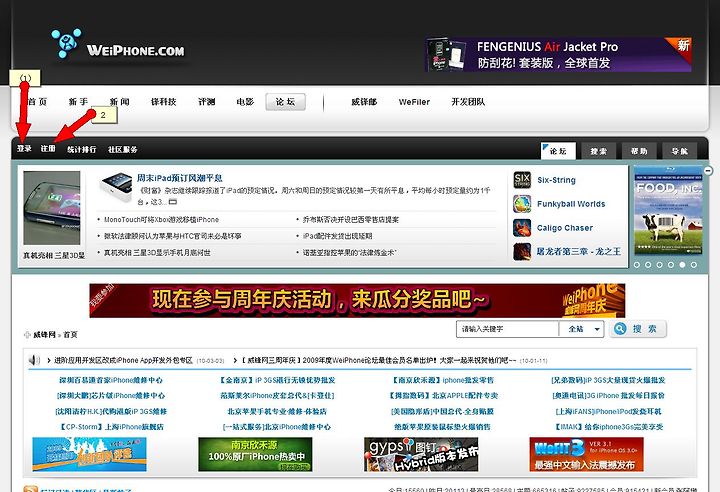Switch to the 导航 tab

tap(680, 151)
